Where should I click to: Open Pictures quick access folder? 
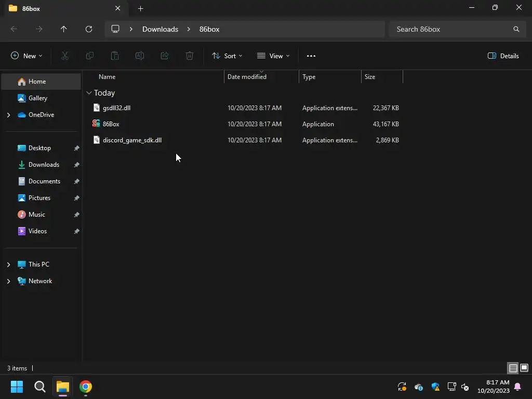point(41,198)
